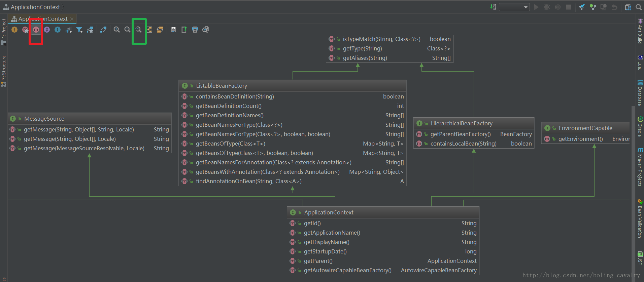Screen dimensions: 644x282
Task: Click the getParentBeanFactory() method row
Action: point(460,134)
